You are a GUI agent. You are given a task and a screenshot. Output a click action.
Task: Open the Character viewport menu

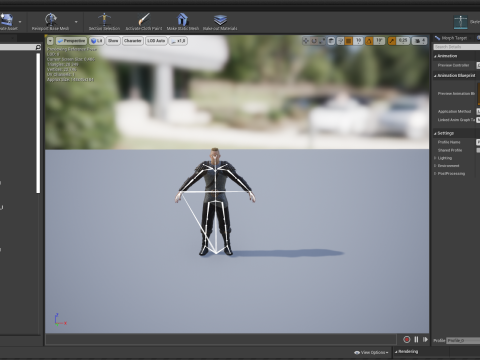pos(133,41)
